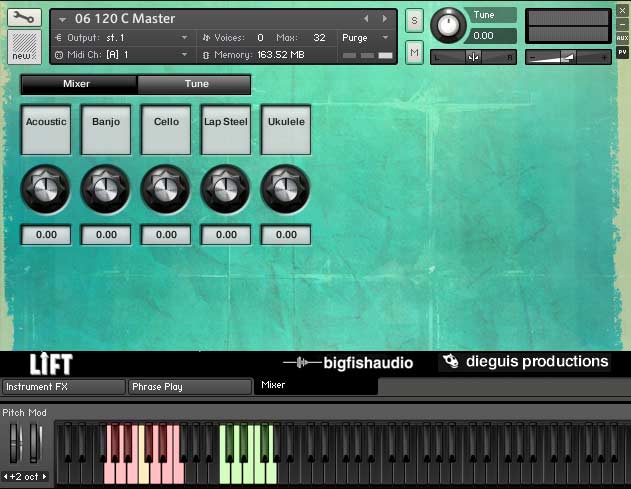Mute the instrument with M button
The height and width of the screenshot is (489, 631).
[414, 53]
